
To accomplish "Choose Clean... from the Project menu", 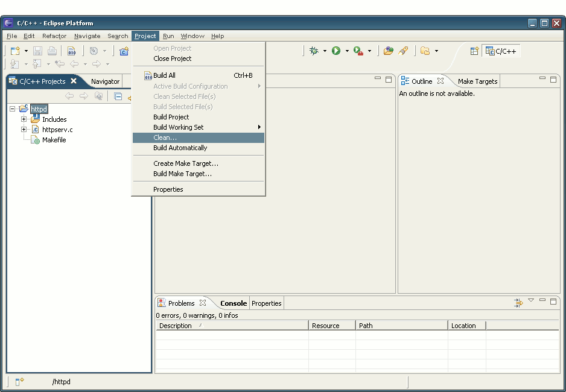I will 199,138.
